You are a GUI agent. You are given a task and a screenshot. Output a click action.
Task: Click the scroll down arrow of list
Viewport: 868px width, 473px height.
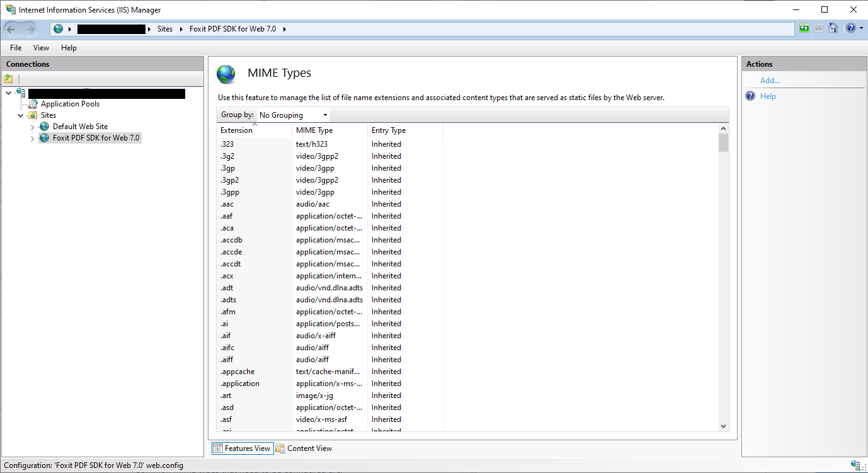723,426
